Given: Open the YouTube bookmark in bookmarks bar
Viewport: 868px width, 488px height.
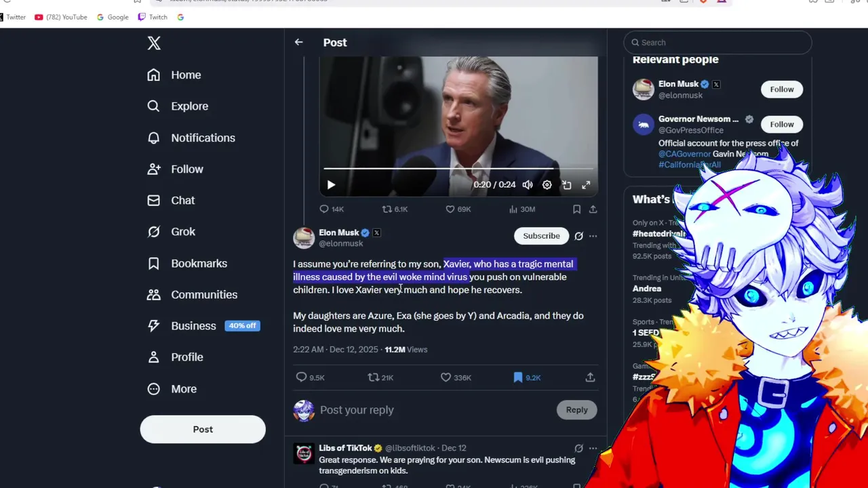Looking at the screenshot, I should point(61,17).
